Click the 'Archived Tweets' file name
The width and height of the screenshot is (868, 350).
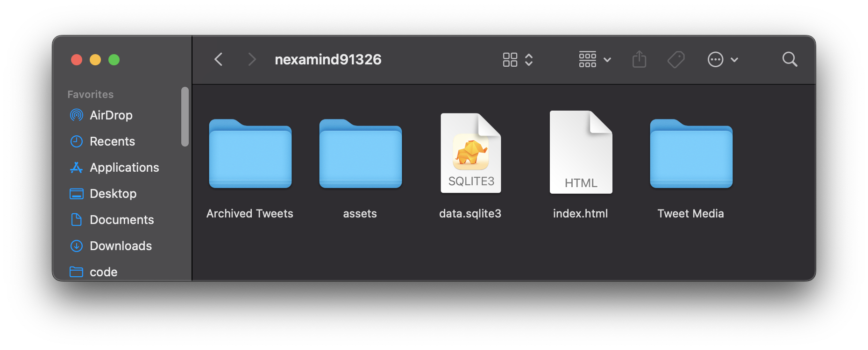coord(250,213)
